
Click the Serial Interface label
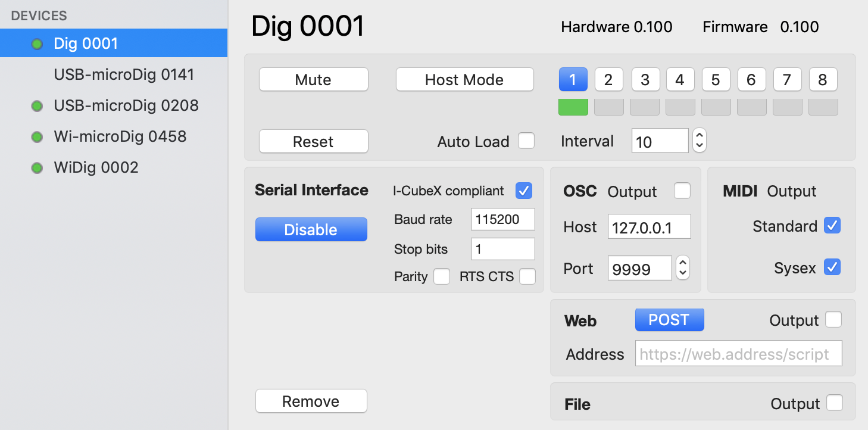click(x=311, y=191)
